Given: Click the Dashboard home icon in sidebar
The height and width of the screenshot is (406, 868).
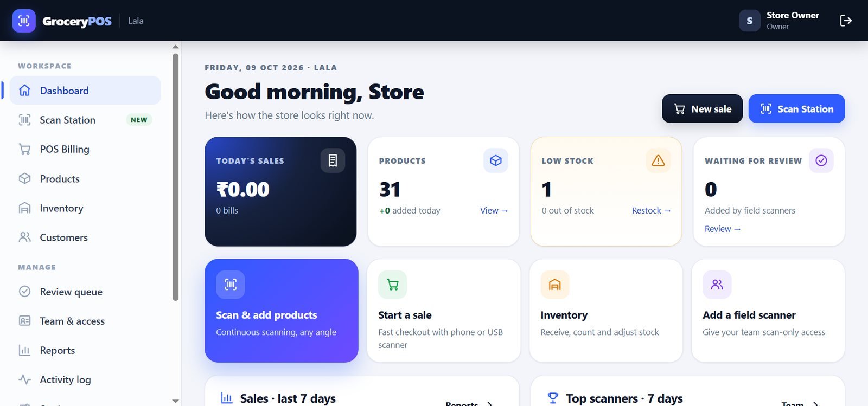Looking at the screenshot, I should pyautogui.click(x=25, y=91).
